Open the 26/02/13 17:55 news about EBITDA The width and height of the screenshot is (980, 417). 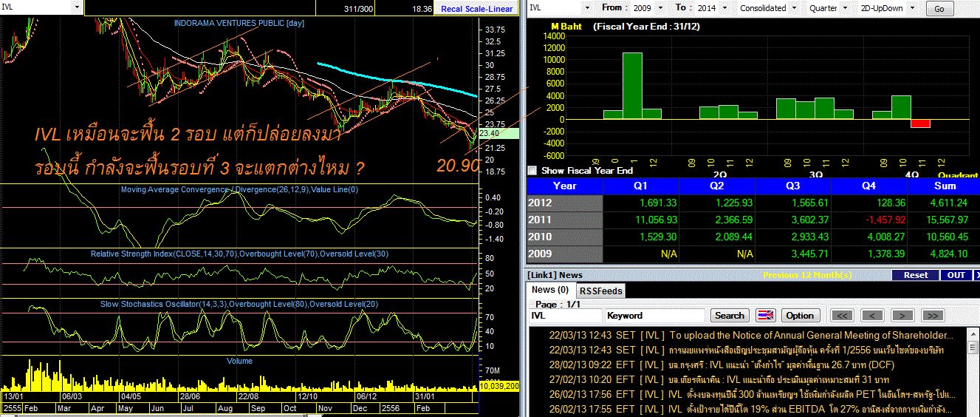pos(751,409)
